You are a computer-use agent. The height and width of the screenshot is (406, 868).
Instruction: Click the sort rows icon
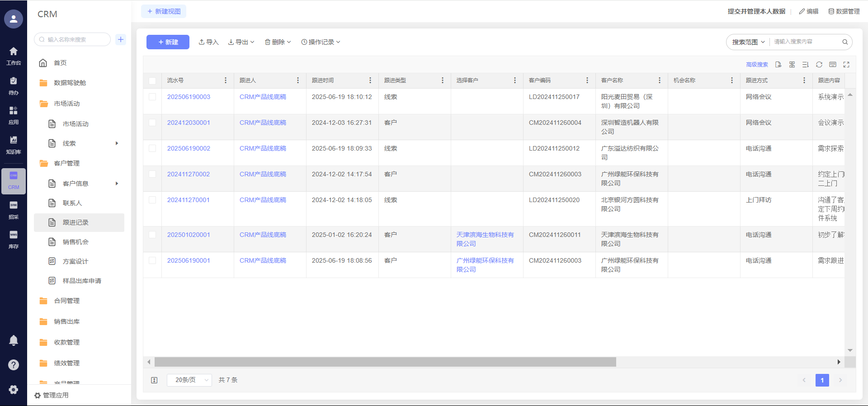(805, 65)
